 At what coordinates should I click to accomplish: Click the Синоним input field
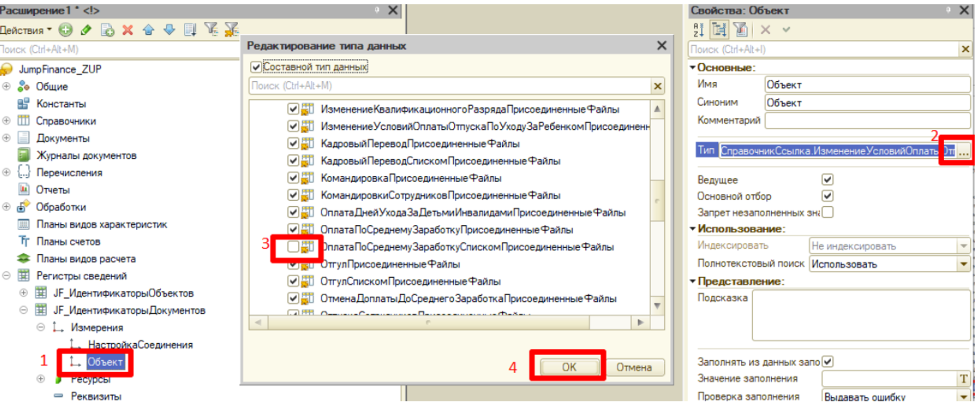866,103
